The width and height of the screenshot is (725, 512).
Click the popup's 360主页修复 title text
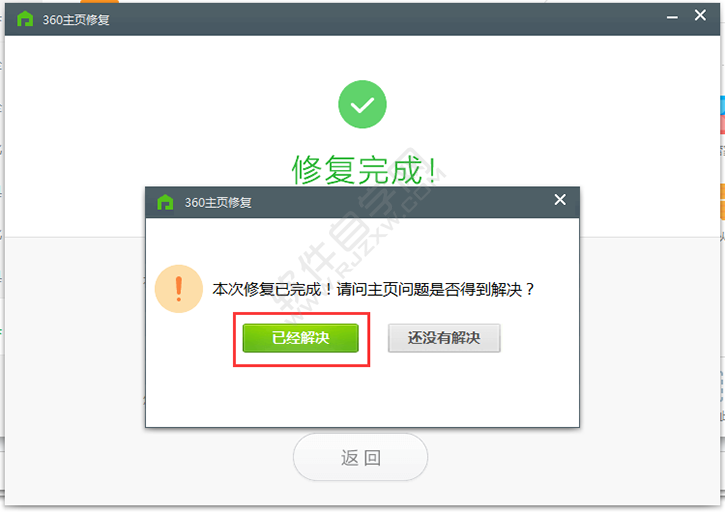[218, 203]
